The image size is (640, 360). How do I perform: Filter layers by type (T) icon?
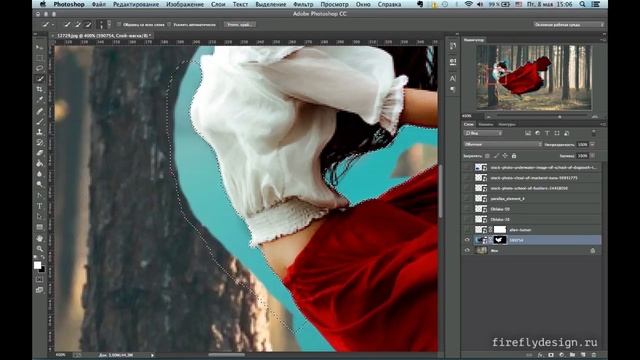tap(547, 133)
